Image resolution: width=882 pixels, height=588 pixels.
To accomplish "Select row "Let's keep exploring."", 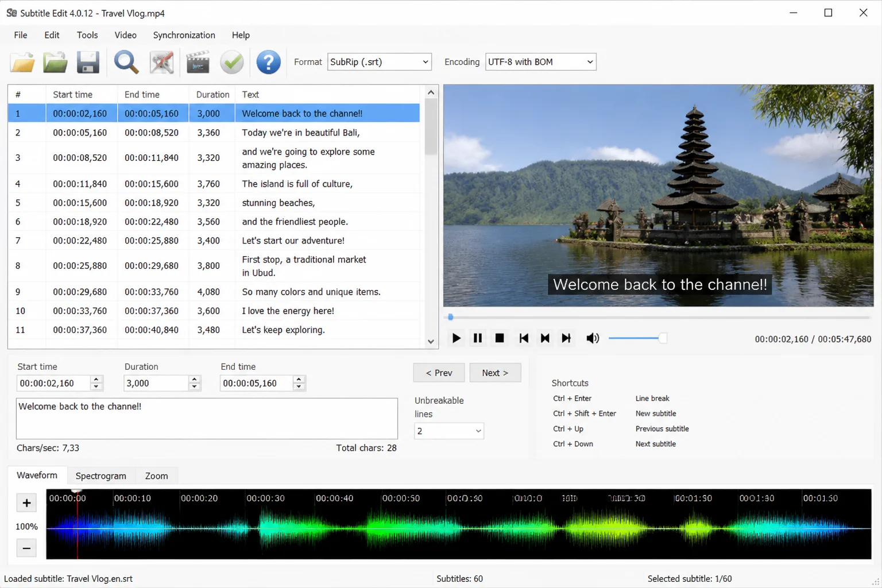I will (214, 330).
